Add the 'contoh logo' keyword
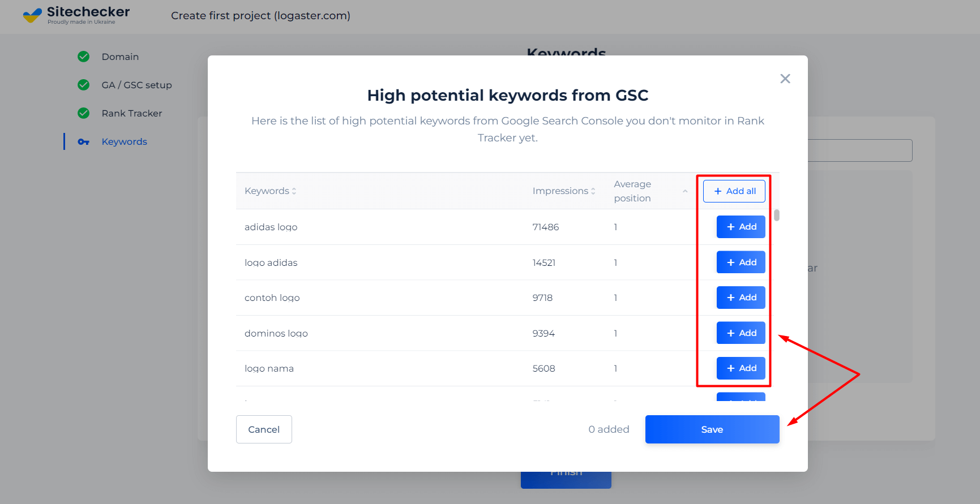Screen dimensions: 980x504 [741, 298]
